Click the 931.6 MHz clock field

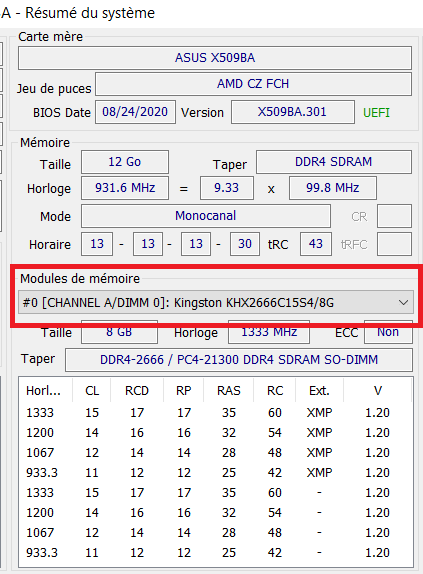pos(125,188)
